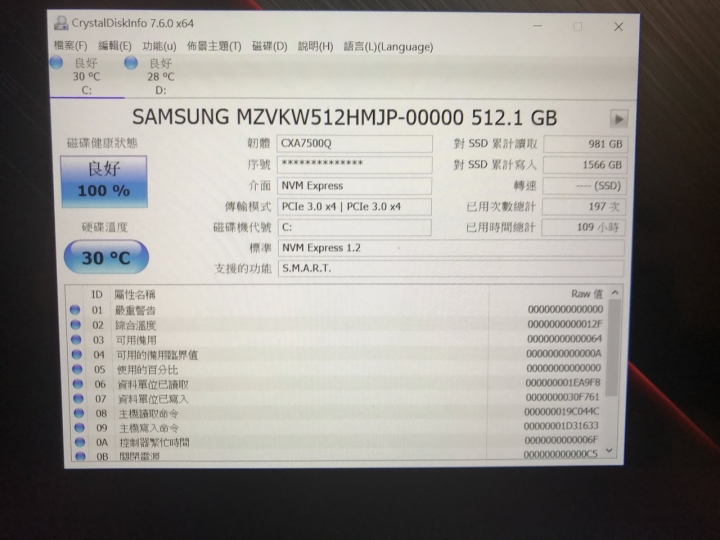Select the 資料單位已讀取 attribute row

[x=337, y=384]
